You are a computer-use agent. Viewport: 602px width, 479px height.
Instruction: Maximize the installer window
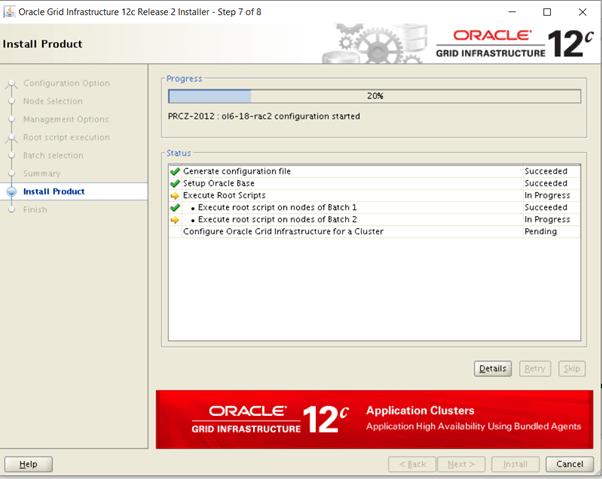point(547,12)
